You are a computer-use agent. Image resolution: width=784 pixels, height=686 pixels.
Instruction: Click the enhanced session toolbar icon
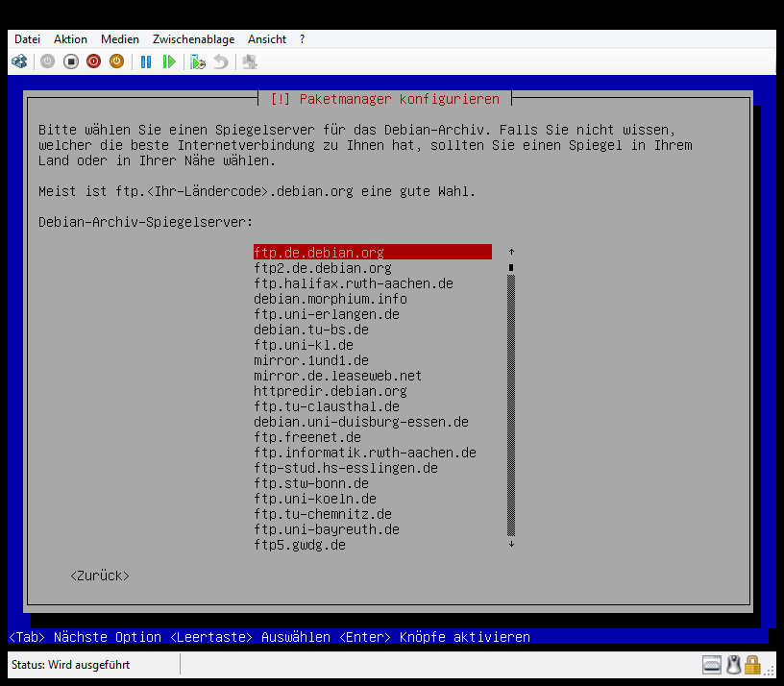pyautogui.click(x=250, y=61)
